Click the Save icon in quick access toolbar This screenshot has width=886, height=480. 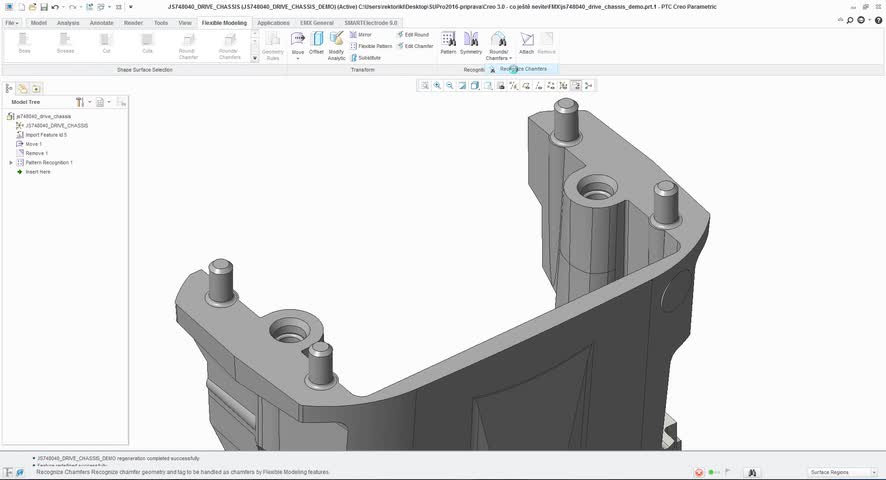[44, 7]
